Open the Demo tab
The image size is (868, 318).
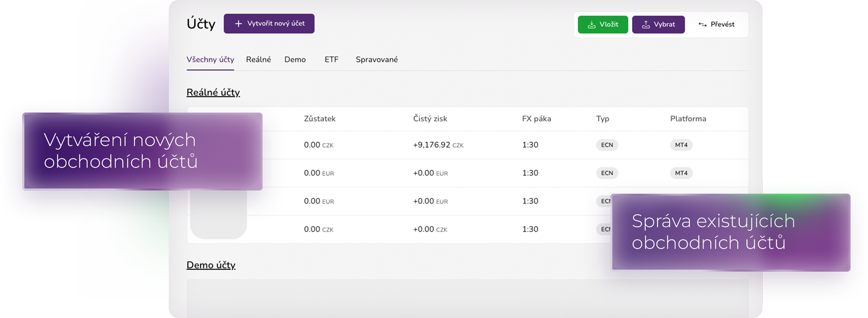point(295,60)
